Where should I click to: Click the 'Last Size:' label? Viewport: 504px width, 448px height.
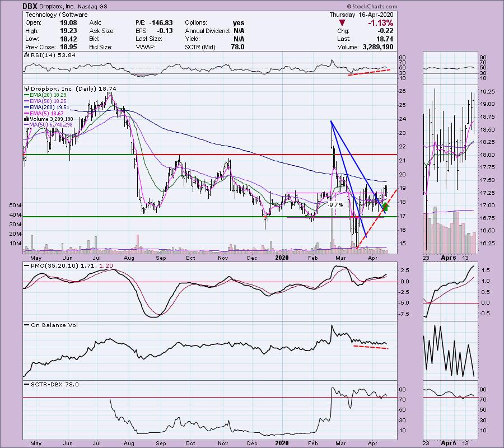point(149,39)
